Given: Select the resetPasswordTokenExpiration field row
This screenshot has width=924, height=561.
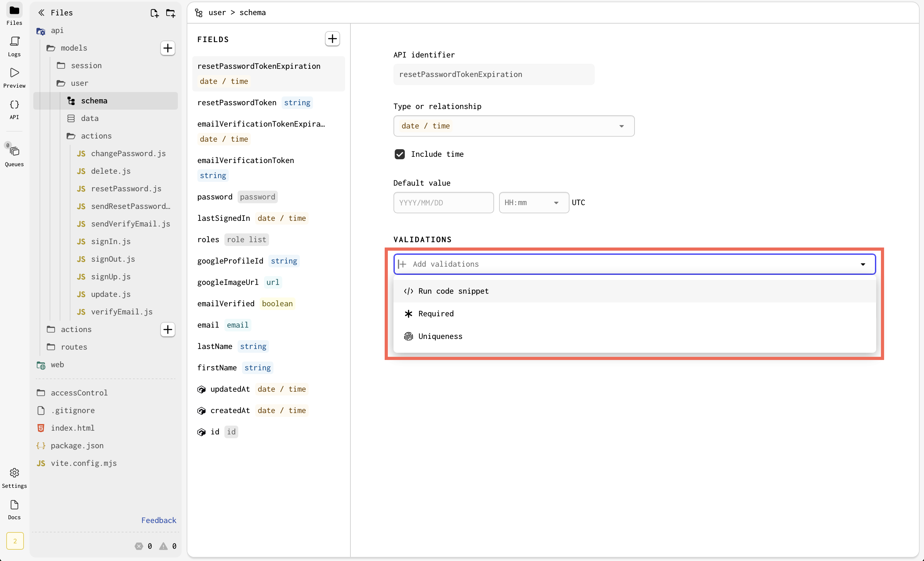Looking at the screenshot, I should [268, 74].
